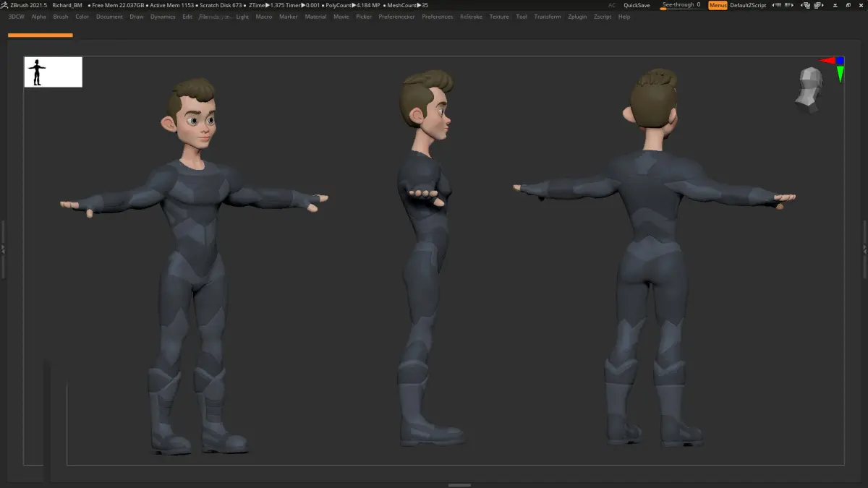Click the PolyCount 4.184 MP readout

click(352, 5)
